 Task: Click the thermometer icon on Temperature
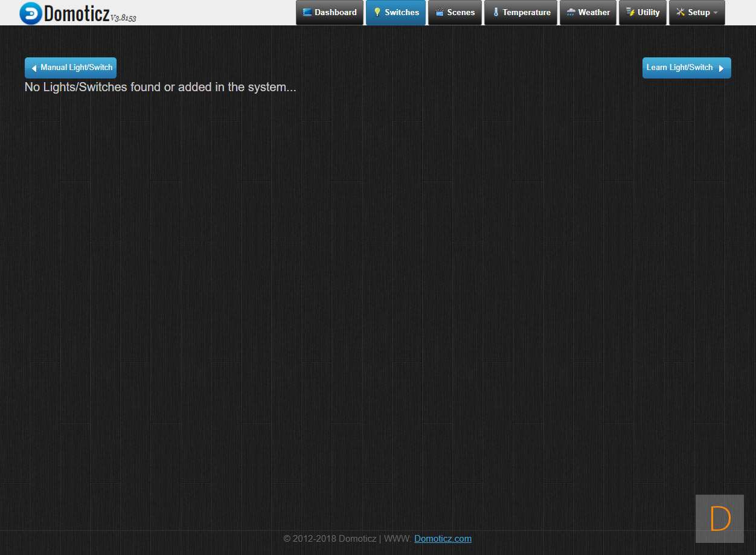tap(496, 12)
